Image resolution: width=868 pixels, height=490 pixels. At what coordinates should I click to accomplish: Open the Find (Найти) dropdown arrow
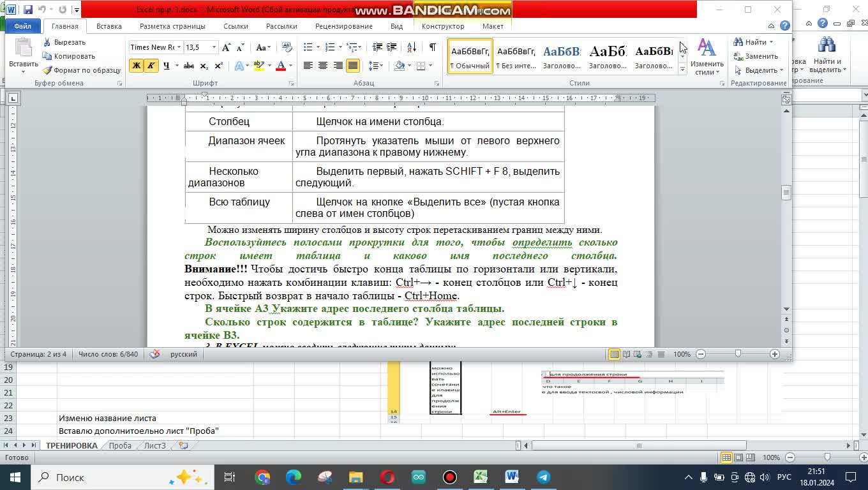[x=771, y=42]
